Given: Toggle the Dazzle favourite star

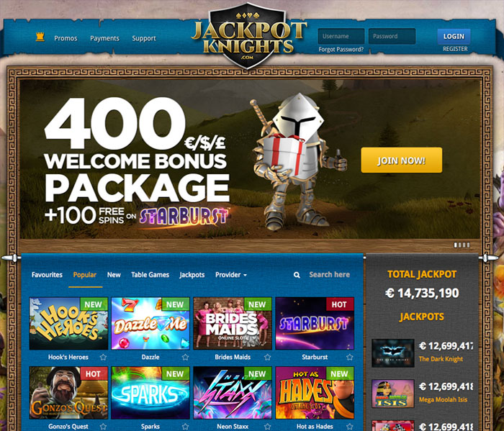Looking at the screenshot, I should tap(185, 357).
